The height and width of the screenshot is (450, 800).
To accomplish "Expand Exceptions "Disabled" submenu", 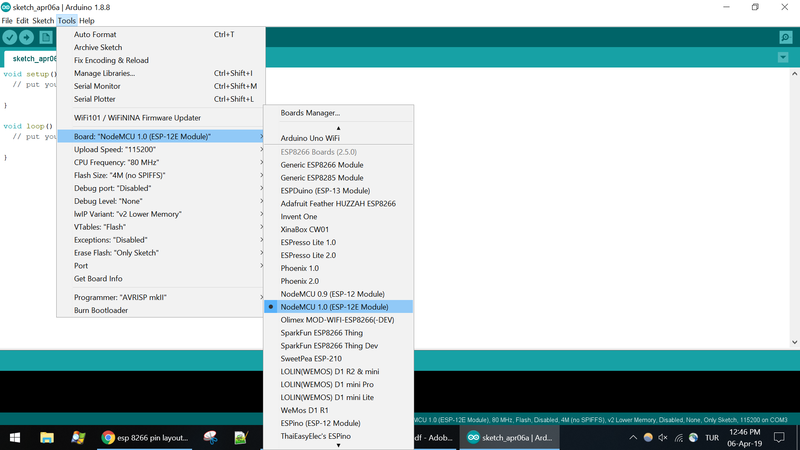I will 161,240.
